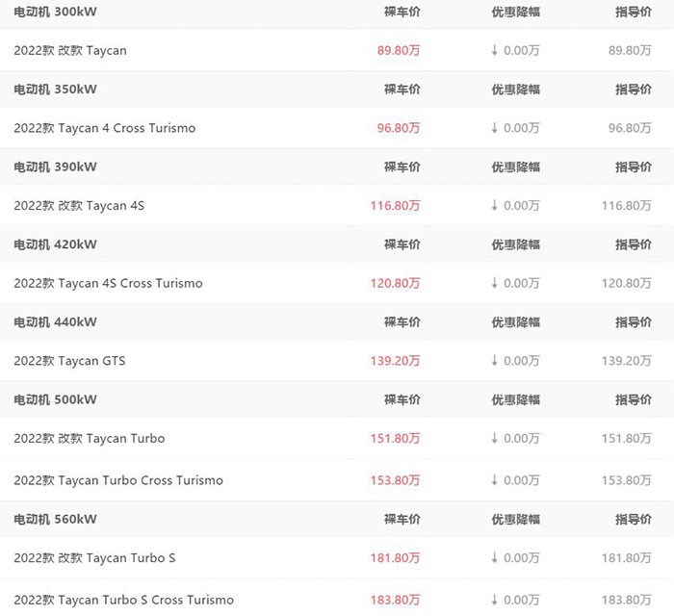Open 2022款 Taycan 4 Cross Turismo entry
This screenshot has width=674, height=616.
104,128
